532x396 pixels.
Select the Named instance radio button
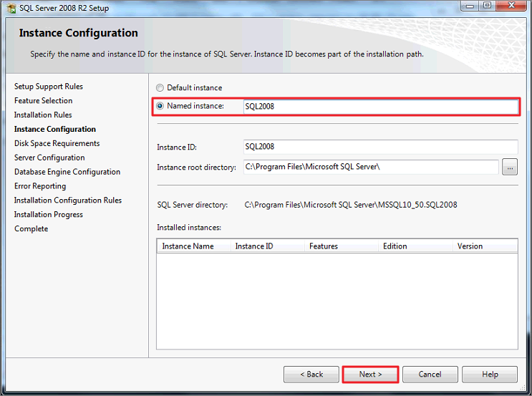(160, 106)
